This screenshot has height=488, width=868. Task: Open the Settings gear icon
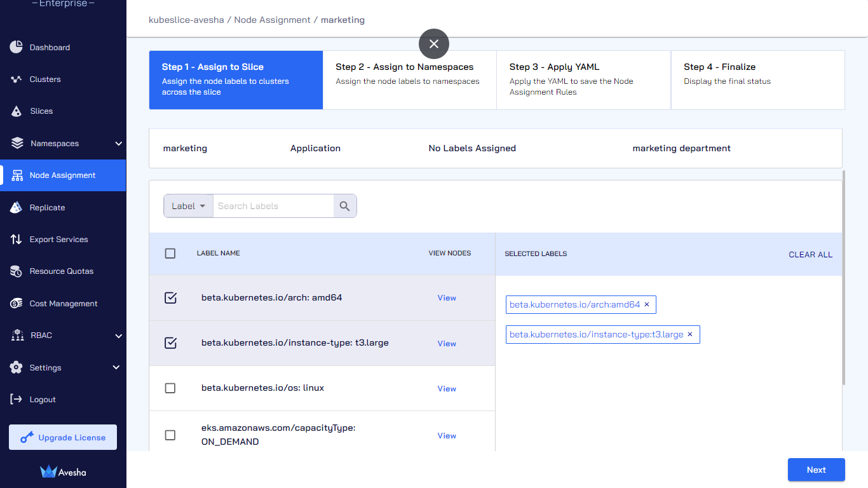pyautogui.click(x=17, y=367)
